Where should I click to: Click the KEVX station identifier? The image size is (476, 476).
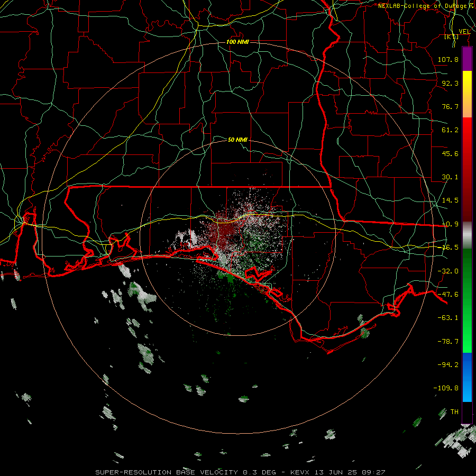tap(301, 472)
